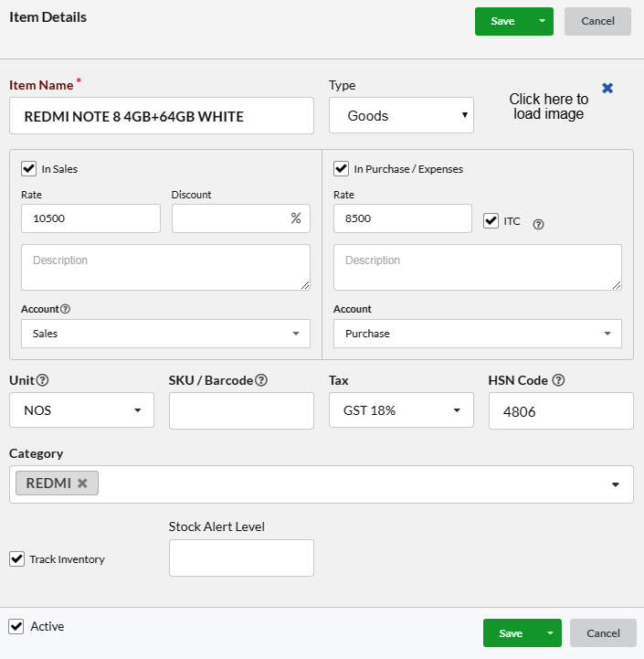Toggle the Active checkbox

tap(16, 626)
